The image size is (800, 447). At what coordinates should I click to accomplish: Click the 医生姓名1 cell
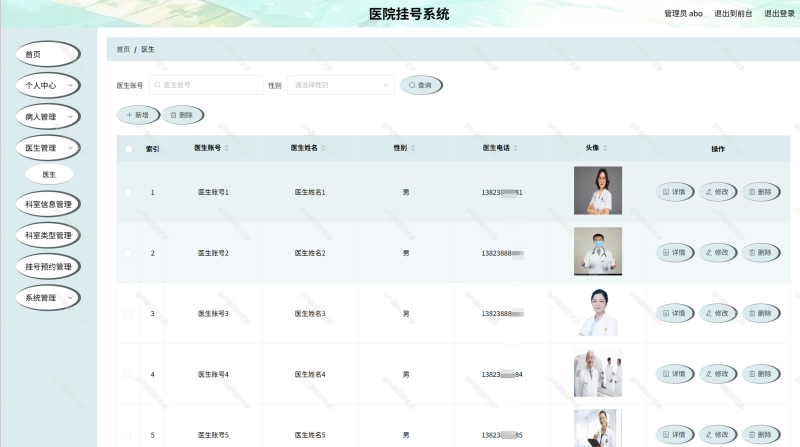coord(310,192)
